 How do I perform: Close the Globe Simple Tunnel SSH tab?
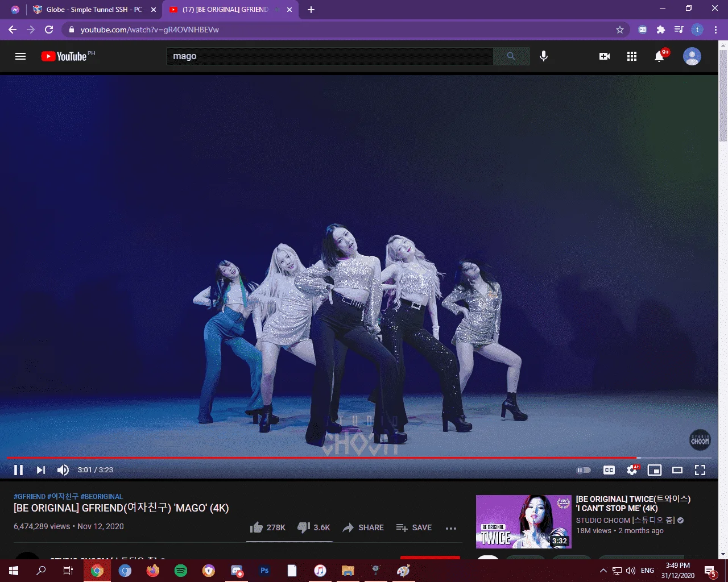pos(154,10)
